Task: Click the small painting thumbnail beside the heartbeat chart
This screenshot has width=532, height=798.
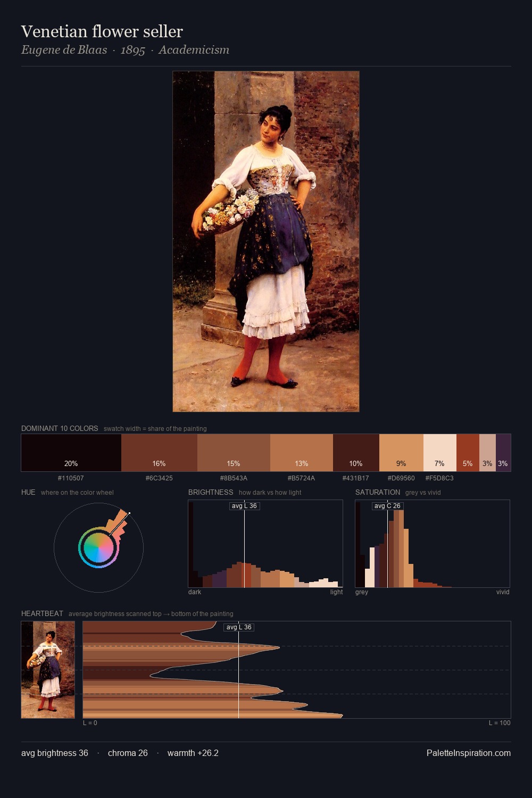Action: click(48, 670)
